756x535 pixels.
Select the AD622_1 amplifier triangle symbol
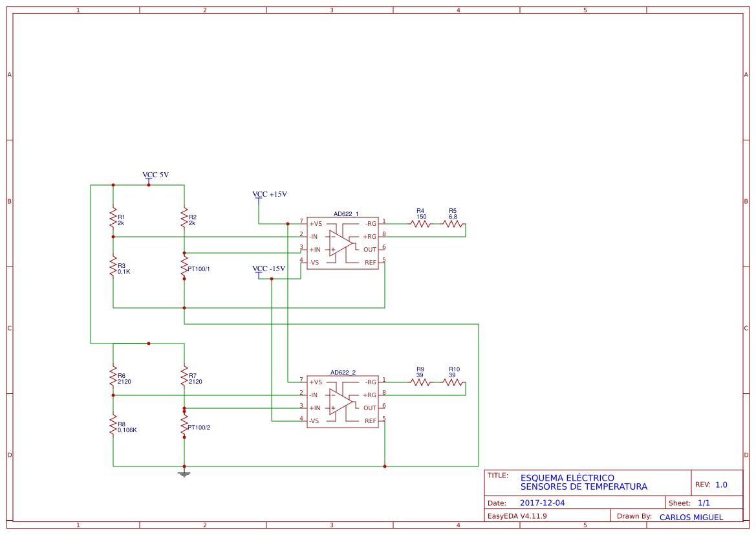[341, 243]
